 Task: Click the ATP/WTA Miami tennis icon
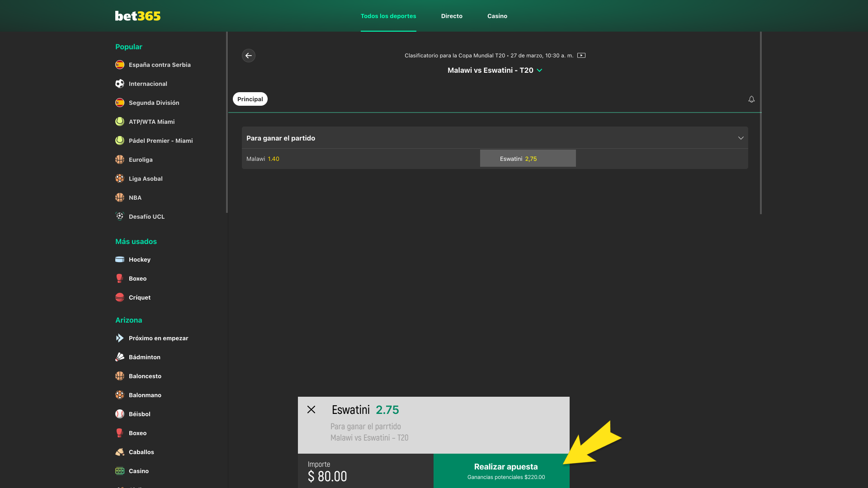pyautogui.click(x=119, y=122)
